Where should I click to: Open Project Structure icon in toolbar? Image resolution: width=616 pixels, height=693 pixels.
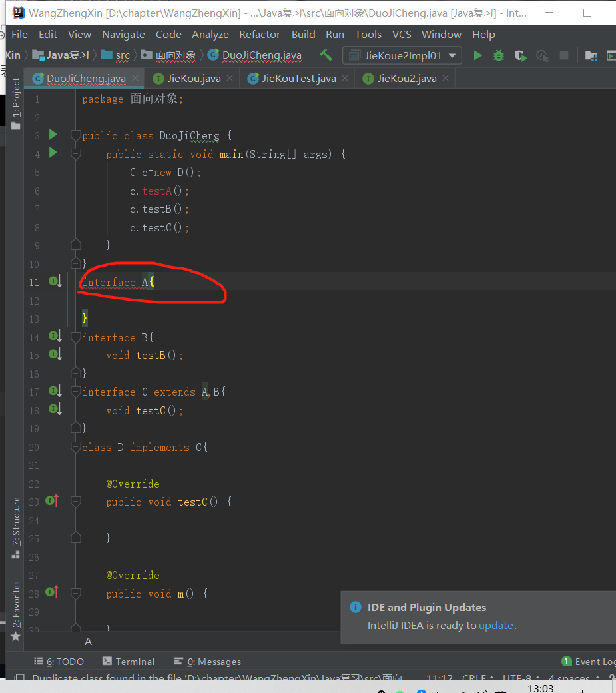click(591, 56)
